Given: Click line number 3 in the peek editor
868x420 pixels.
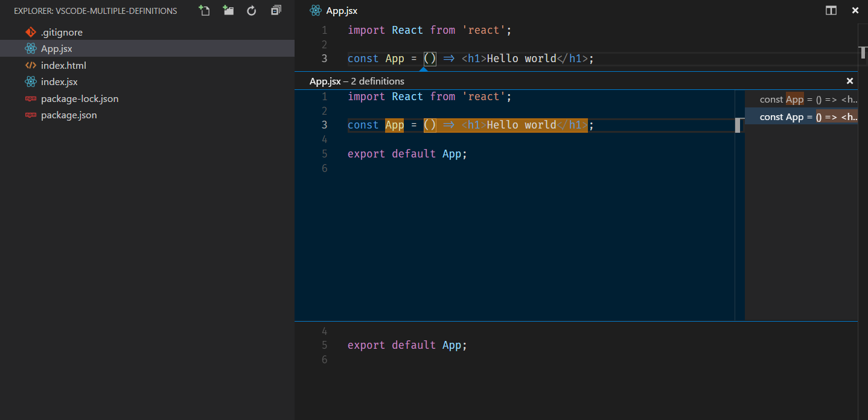Looking at the screenshot, I should coord(324,125).
